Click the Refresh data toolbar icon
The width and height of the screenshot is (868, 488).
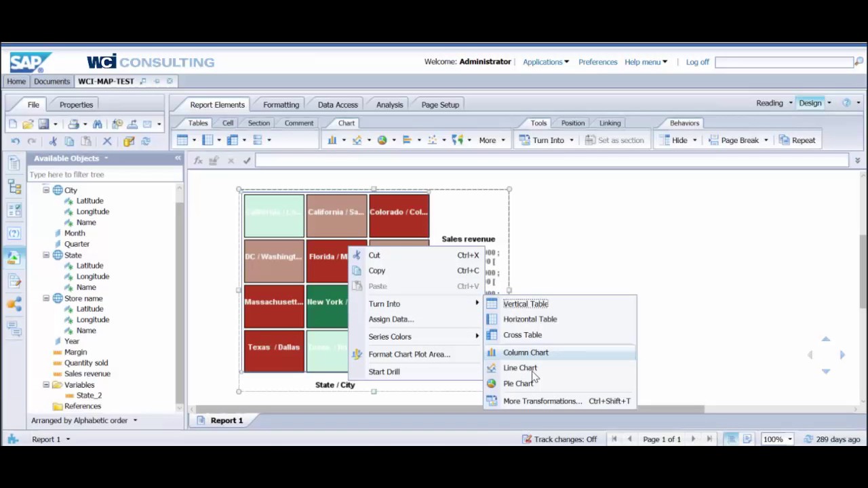point(146,142)
